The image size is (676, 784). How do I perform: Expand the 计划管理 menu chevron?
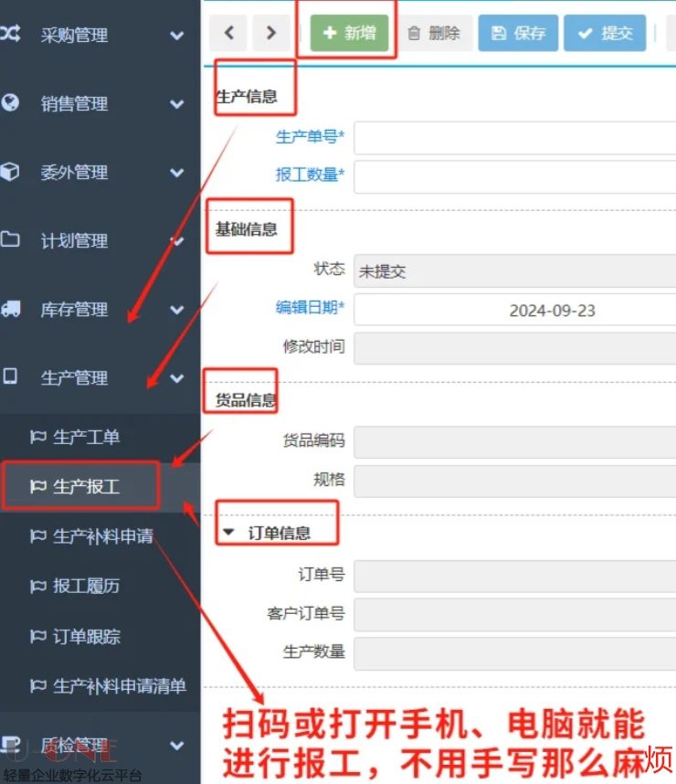click(176, 241)
